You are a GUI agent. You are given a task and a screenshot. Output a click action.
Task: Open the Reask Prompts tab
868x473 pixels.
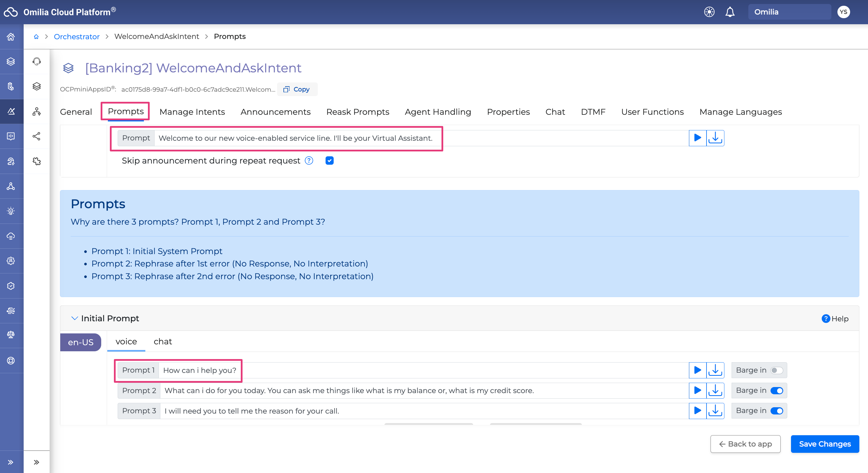click(358, 112)
